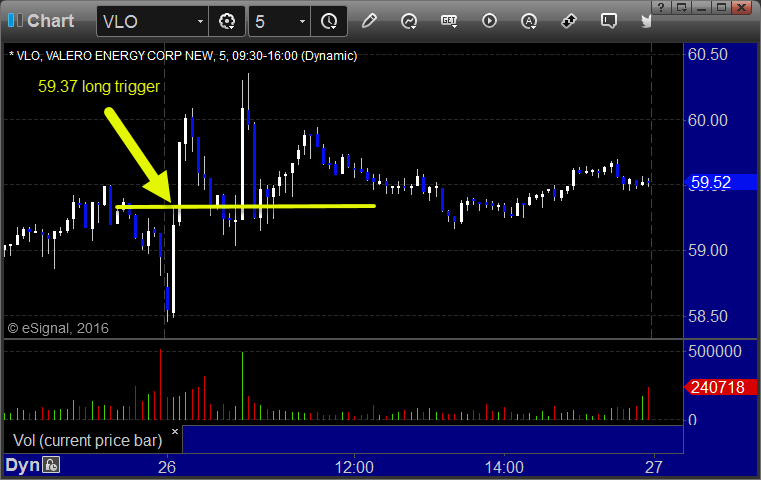Expand the VLO symbol dropdown arrow
The width and height of the screenshot is (761, 480).
coord(200,21)
